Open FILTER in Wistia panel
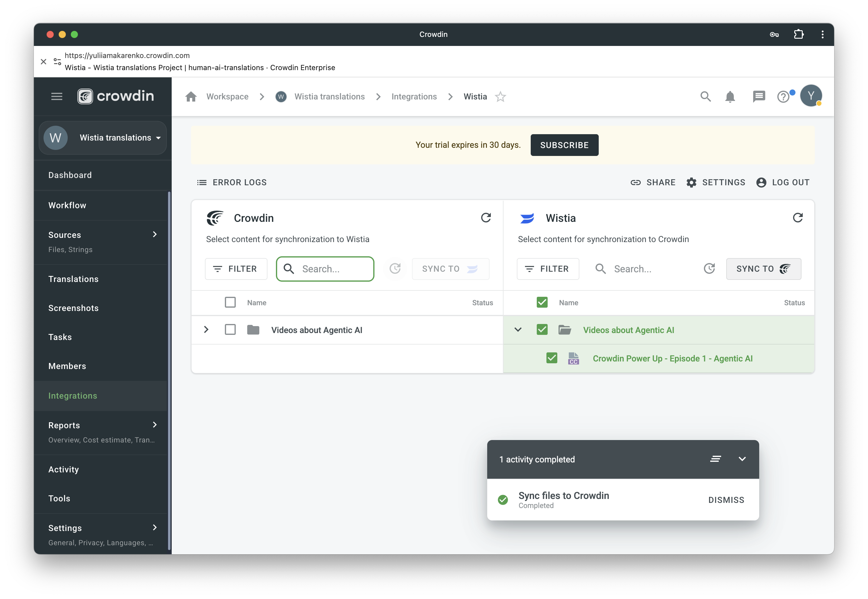This screenshot has width=868, height=599. pos(548,269)
